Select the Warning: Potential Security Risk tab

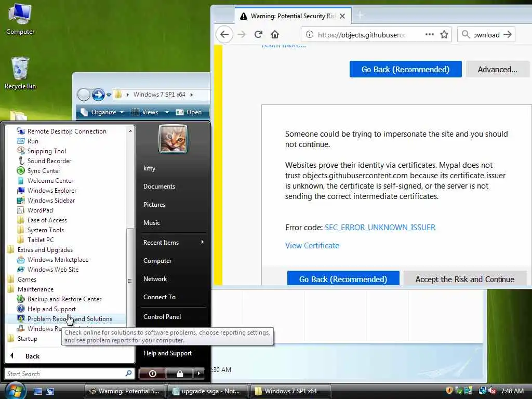tap(292, 16)
